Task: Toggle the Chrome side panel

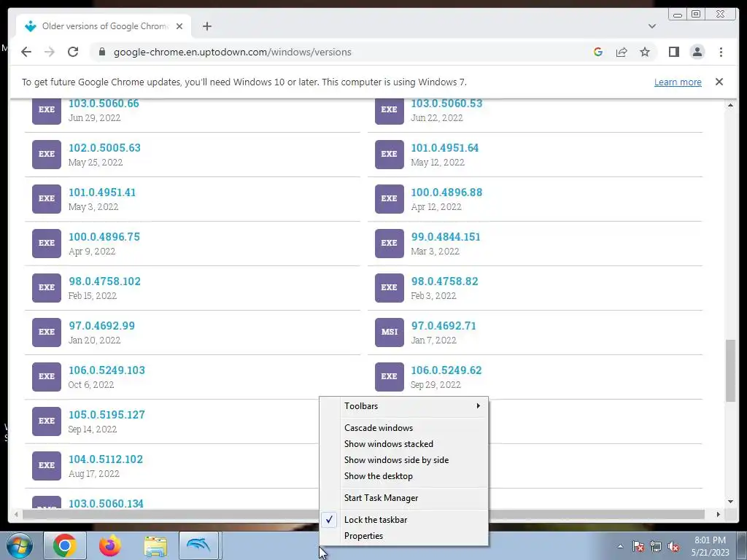Action: (x=673, y=52)
